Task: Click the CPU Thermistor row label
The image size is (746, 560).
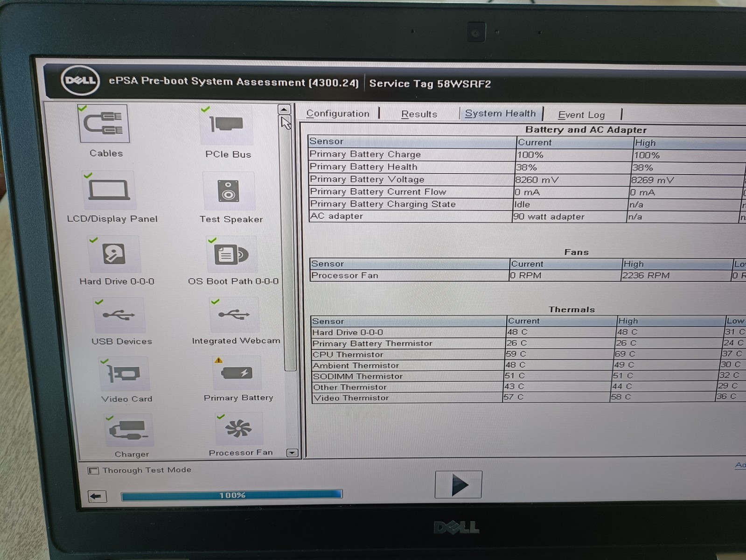Action: 348,354
